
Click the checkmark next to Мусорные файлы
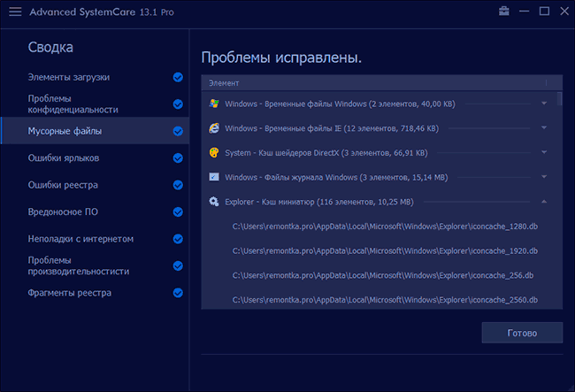point(178,131)
